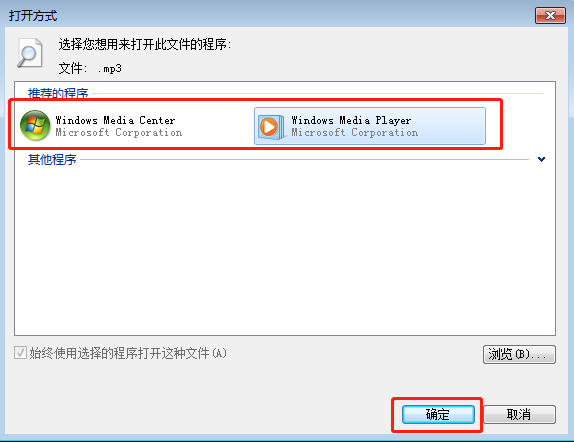Select the Windows Media Center orb icon
Image resolution: width=574 pixels, height=442 pixels.
coord(35,126)
